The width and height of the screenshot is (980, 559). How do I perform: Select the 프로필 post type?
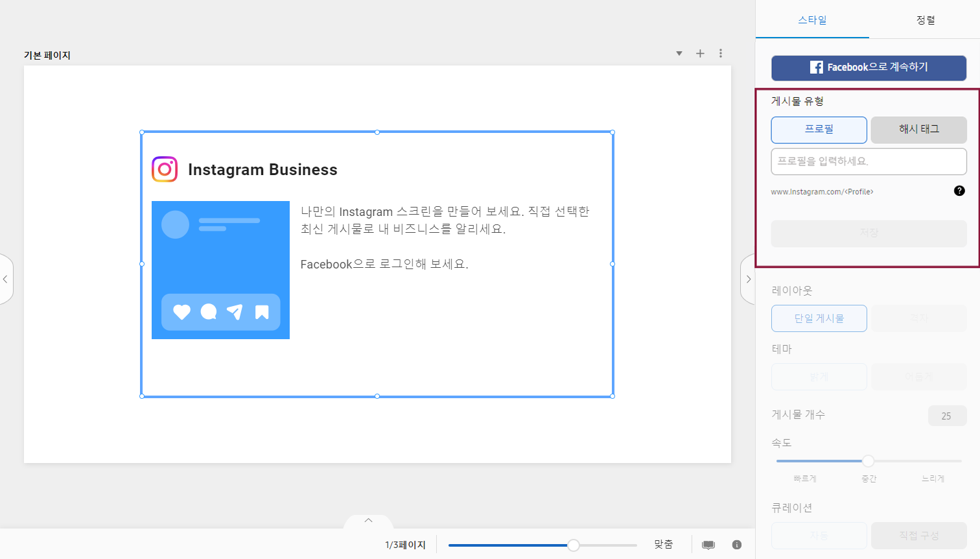click(x=819, y=130)
